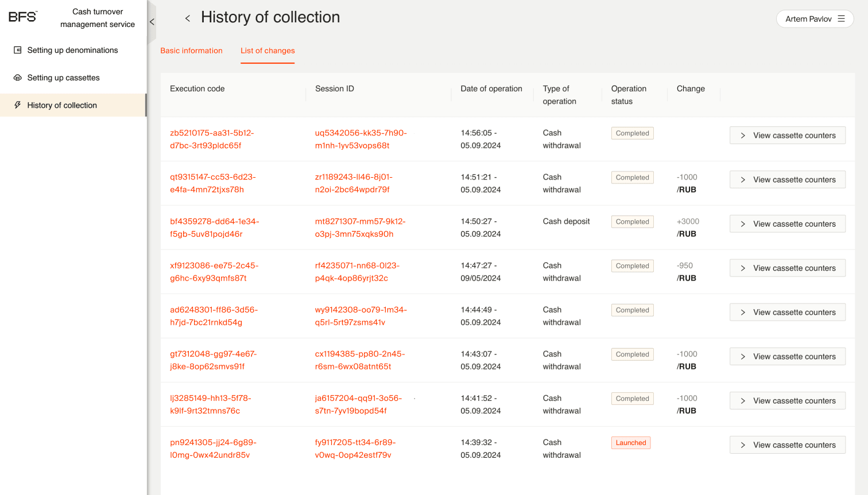The height and width of the screenshot is (495, 868).
Task: Switch to the Basic information tab
Action: [x=191, y=50]
